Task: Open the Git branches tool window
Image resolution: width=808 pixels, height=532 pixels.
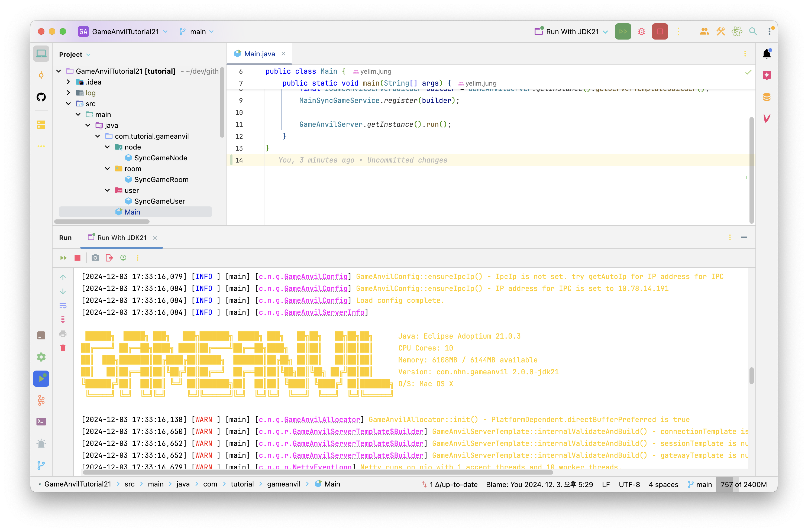Action: 41,465
